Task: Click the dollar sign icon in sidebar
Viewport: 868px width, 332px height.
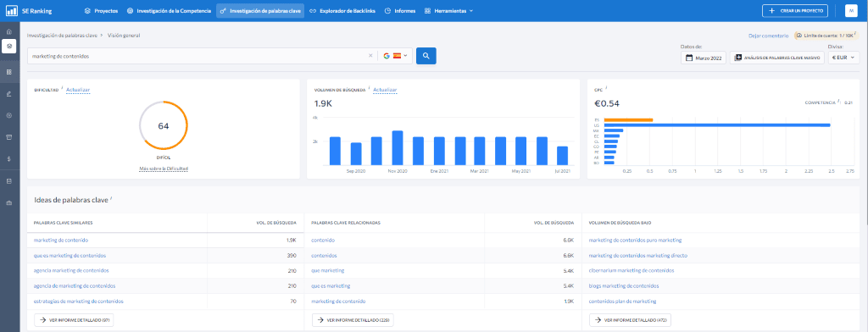Action: 8,158
